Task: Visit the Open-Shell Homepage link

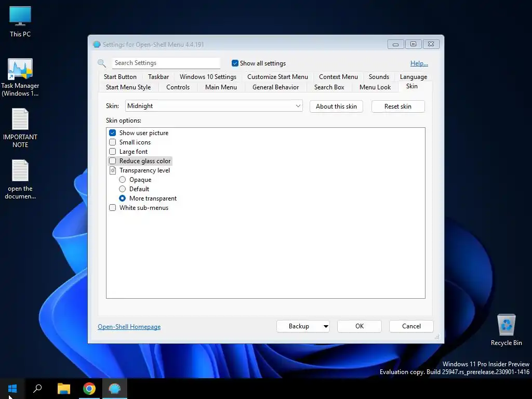Action: pos(129,326)
